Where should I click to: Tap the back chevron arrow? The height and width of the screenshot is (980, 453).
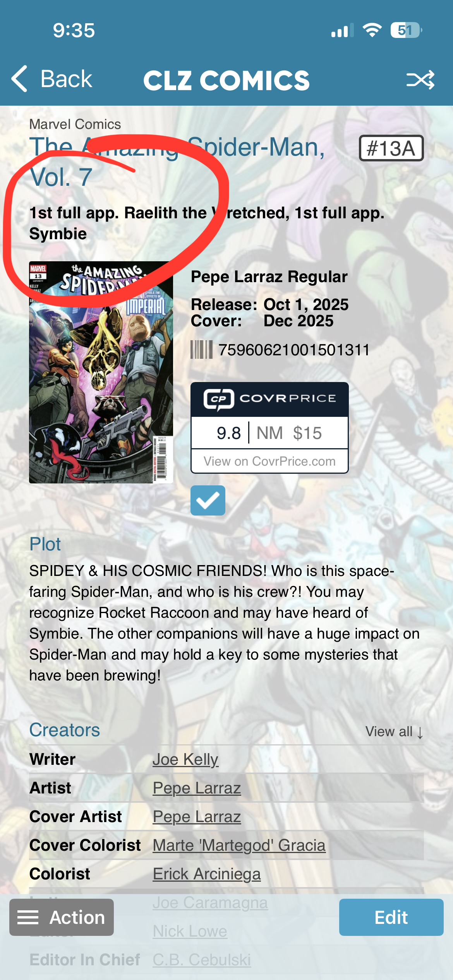tap(20, 79)
